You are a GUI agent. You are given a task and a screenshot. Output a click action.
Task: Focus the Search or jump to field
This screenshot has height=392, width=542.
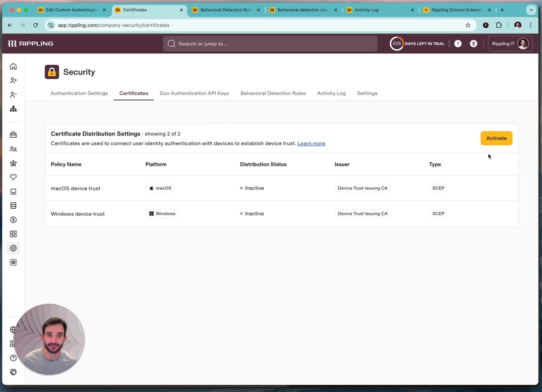pos(270,44)
